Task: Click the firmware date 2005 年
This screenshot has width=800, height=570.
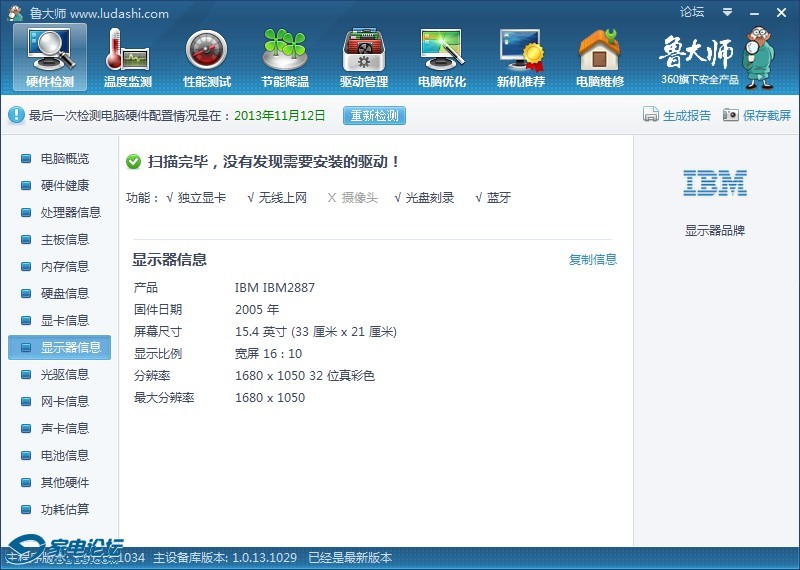Action: click(257, 310)
